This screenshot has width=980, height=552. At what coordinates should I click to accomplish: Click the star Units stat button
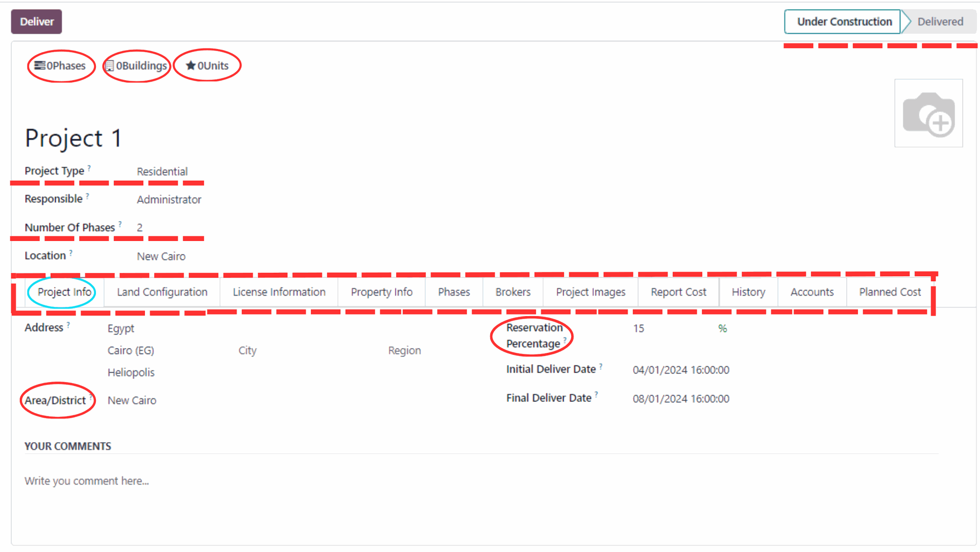coord(207,66)
